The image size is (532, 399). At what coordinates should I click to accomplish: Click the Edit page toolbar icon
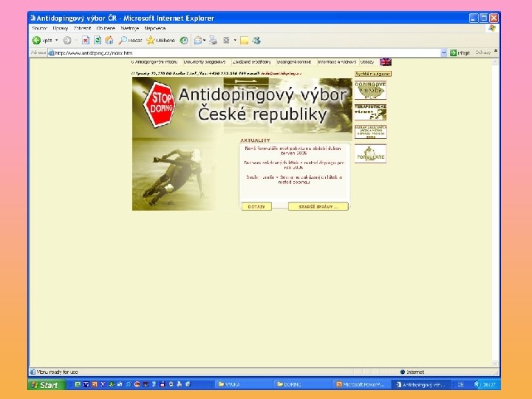coord(226,41)
